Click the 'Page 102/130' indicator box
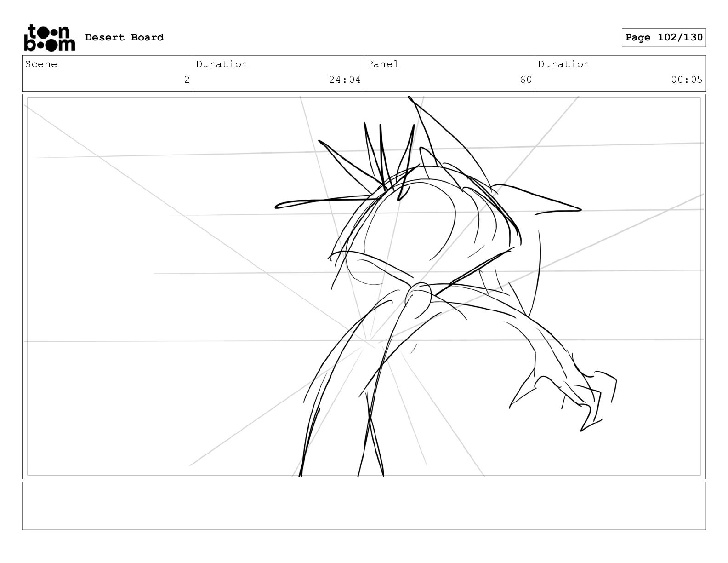This screenshot has height=563, width=728. [664, 38]
